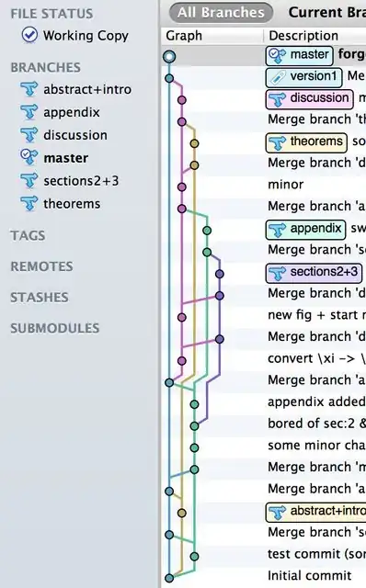366x588 pixels.
Task: Expand the TAGS section in sidebar
Action: (x=28, y=235)
